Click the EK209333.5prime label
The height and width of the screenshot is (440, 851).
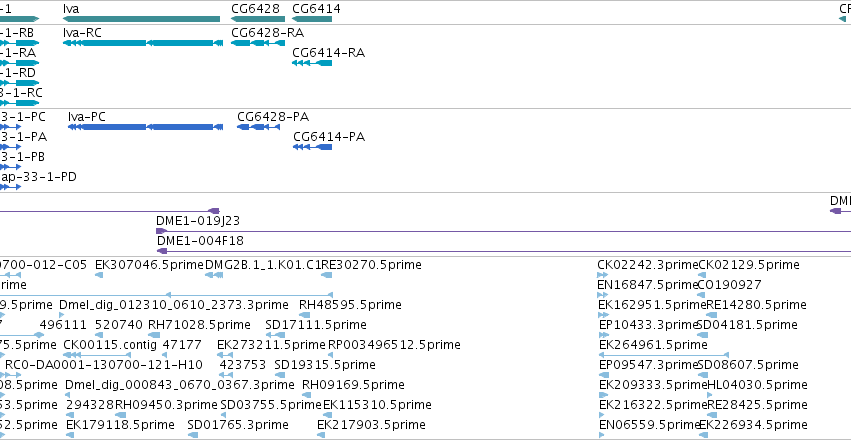(653, 385)
